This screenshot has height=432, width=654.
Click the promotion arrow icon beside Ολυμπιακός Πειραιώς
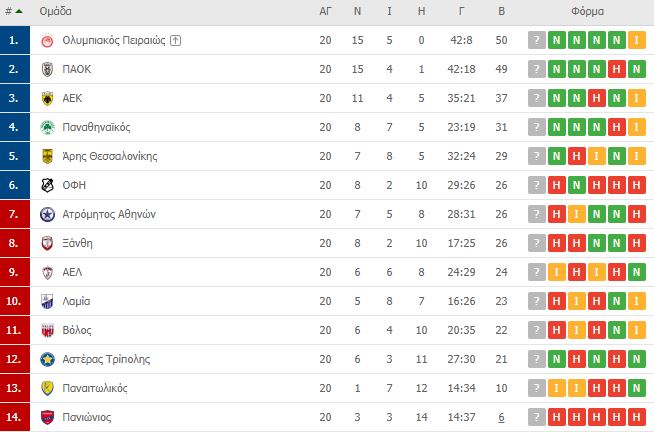pos(176,40)
